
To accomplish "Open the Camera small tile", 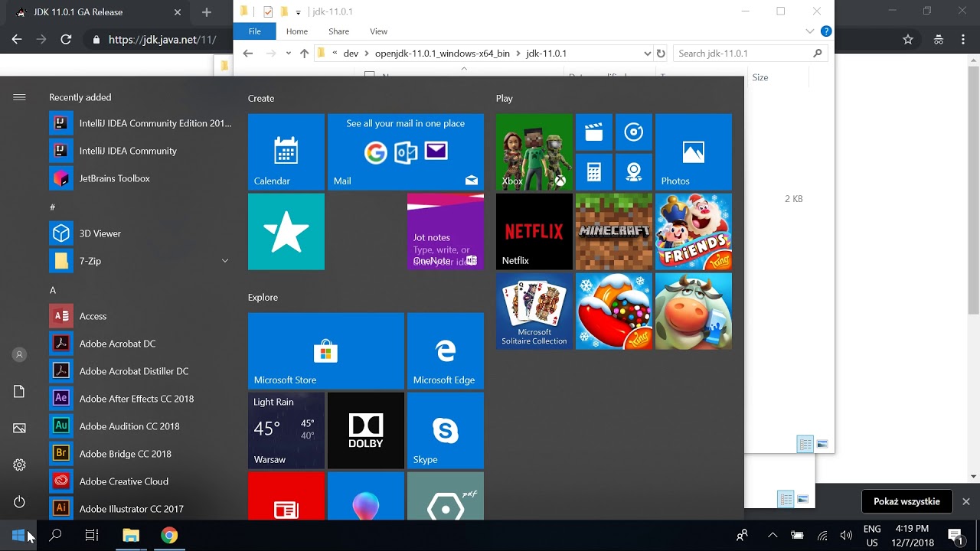I will click(634, 172).
